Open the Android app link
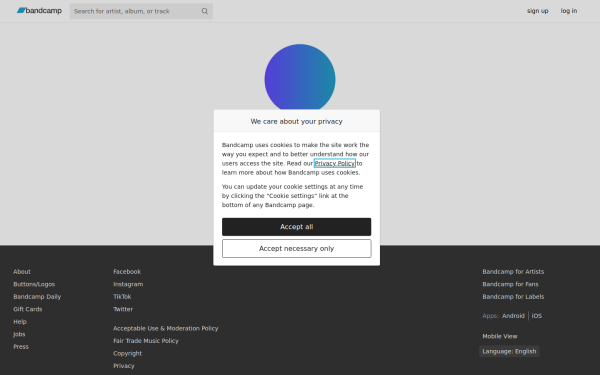The width and height of the screenshot is (600, 375). (x=513, y=316)
